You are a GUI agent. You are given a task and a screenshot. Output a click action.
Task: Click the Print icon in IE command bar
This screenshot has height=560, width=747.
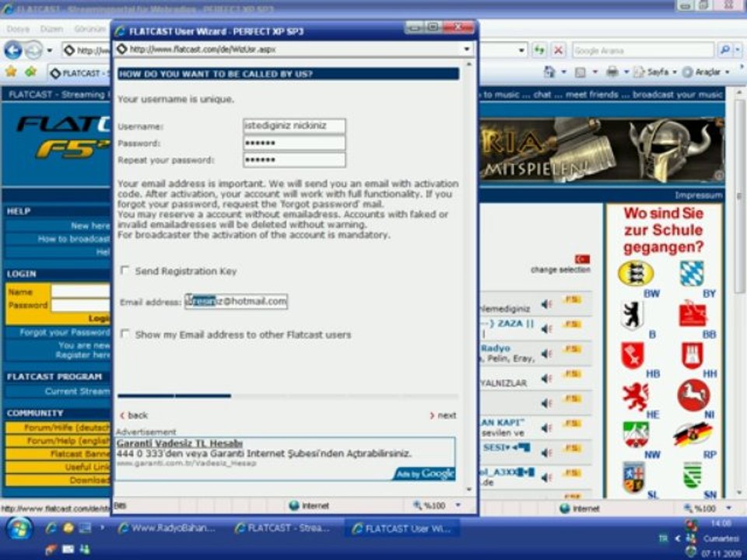(612, 72)
